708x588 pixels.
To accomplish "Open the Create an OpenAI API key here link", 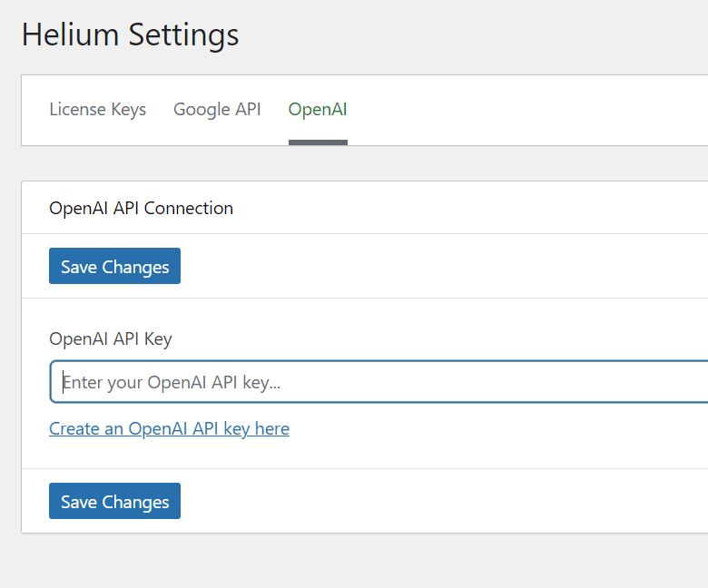I will click(170, 428).
